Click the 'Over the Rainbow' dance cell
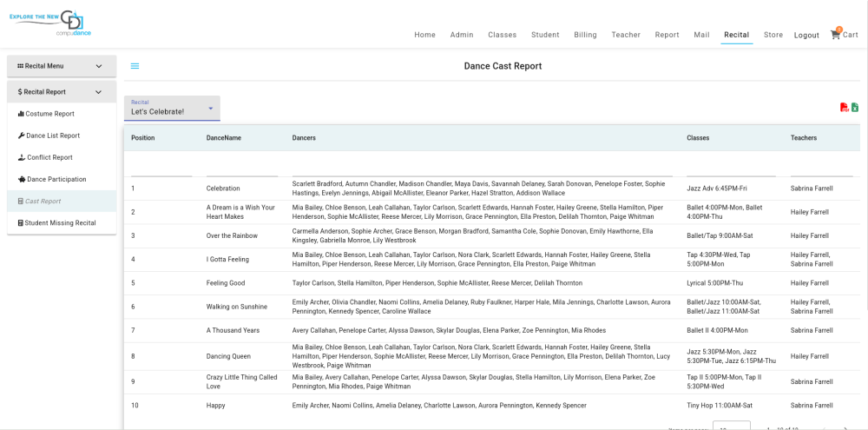868x430 pixels. 232,235
